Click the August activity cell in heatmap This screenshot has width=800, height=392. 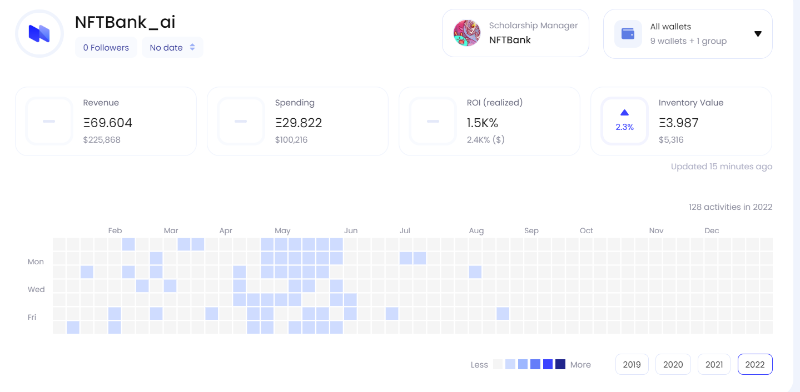[x=475, y=272]
